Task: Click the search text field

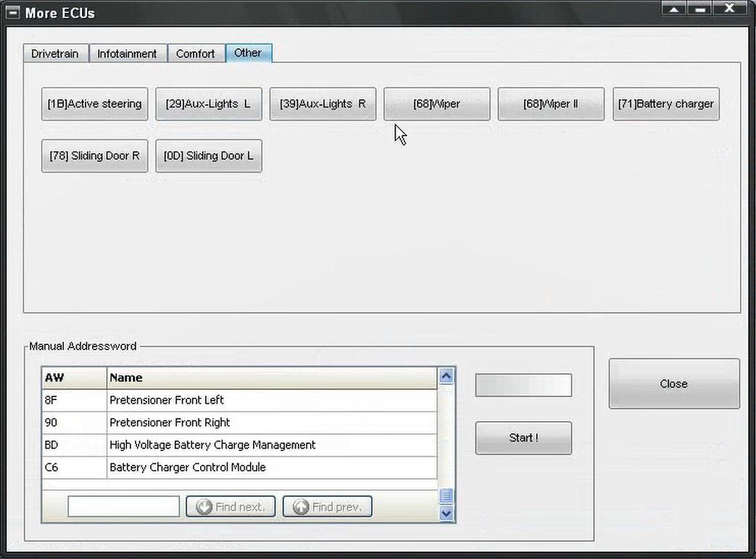Action: pyautogui.click(x=123, y=507)
